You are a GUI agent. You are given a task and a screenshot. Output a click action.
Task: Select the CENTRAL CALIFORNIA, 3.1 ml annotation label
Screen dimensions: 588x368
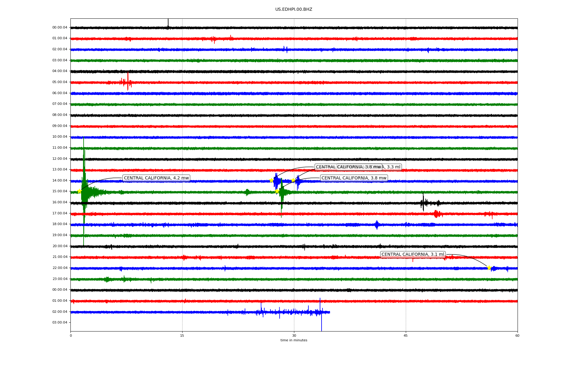tap(413, 255)
